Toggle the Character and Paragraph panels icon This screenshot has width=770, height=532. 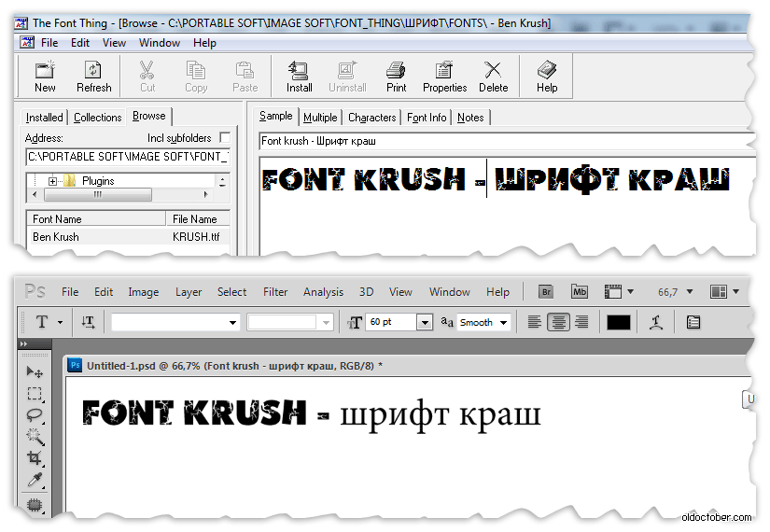[693, 322]
